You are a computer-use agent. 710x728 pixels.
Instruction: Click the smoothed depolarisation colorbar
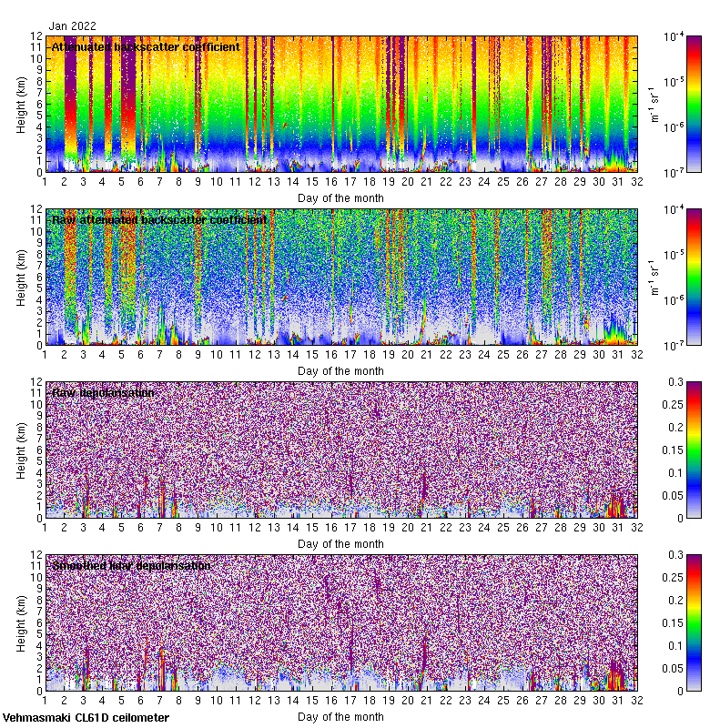(694, 622)
